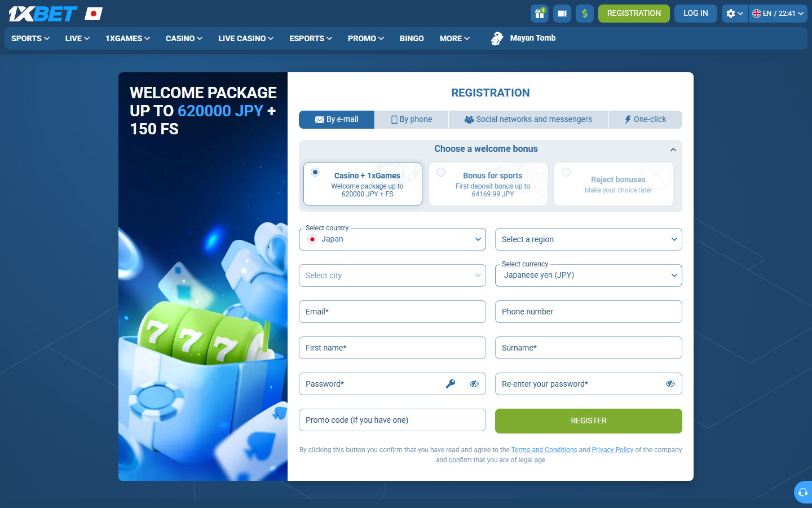Open the Select country dropdown
The image size is (812, 508).
click(x=392, y=239)
